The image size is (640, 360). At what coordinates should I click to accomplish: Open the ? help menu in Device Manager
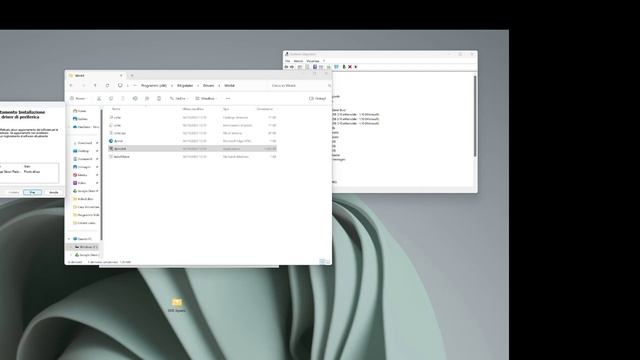coord(324,61)
